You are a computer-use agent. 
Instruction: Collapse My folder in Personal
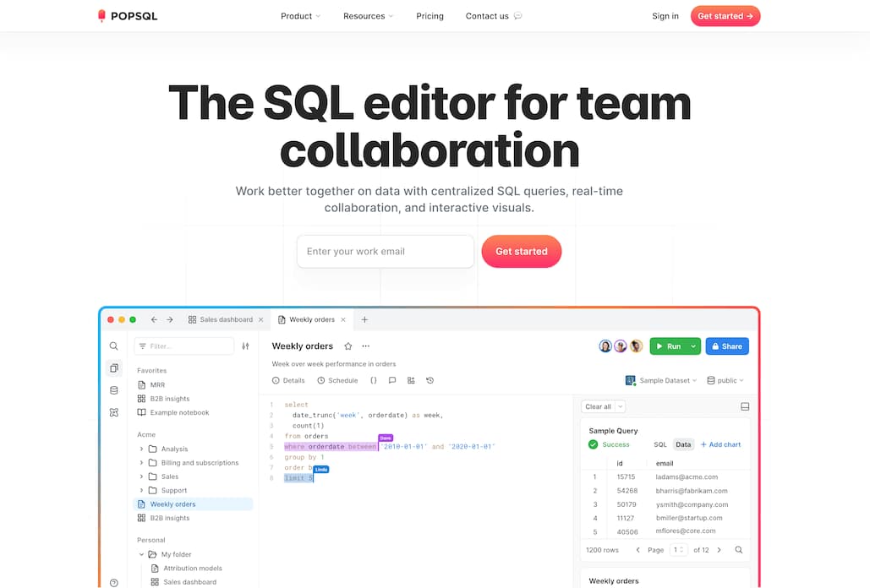(x=141, y=555)
